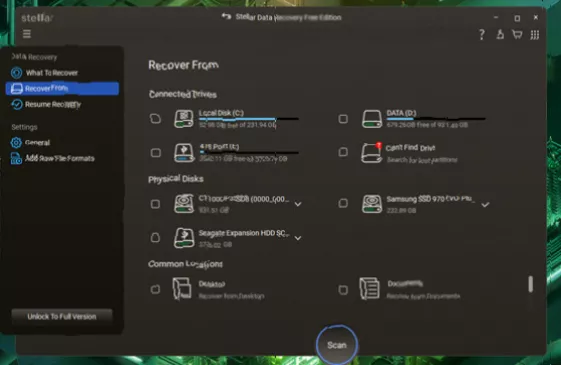Viewport: 561px width, 365px height.
Task: Check the USB drive checkbox in Connected Drives
Action: click(156, 153)
